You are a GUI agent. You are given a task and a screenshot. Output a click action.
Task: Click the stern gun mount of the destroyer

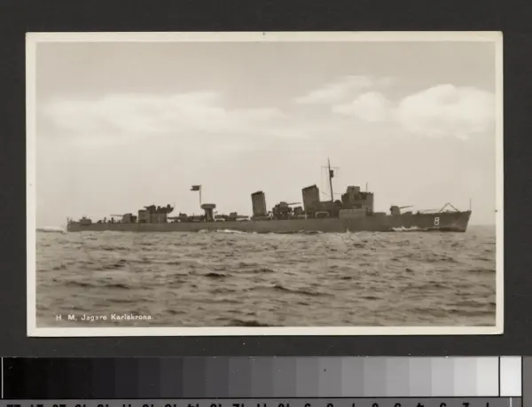pyautogui.click(x=84, y=220)
